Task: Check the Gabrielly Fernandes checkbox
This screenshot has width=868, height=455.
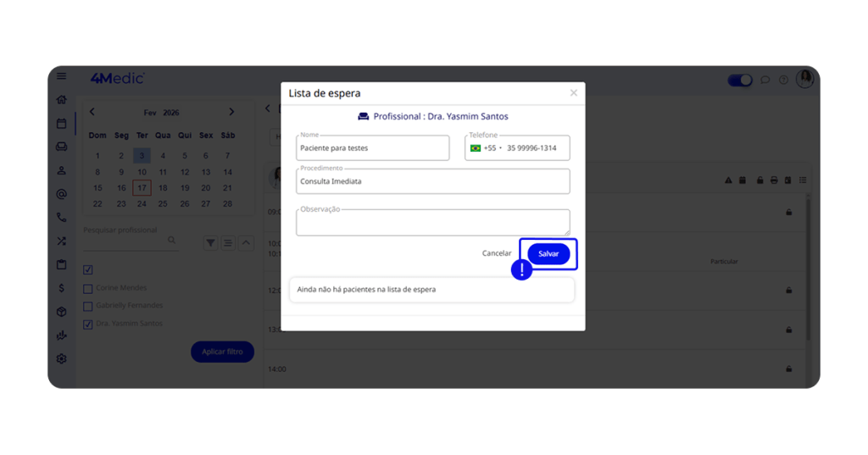Action: (88, 306)
